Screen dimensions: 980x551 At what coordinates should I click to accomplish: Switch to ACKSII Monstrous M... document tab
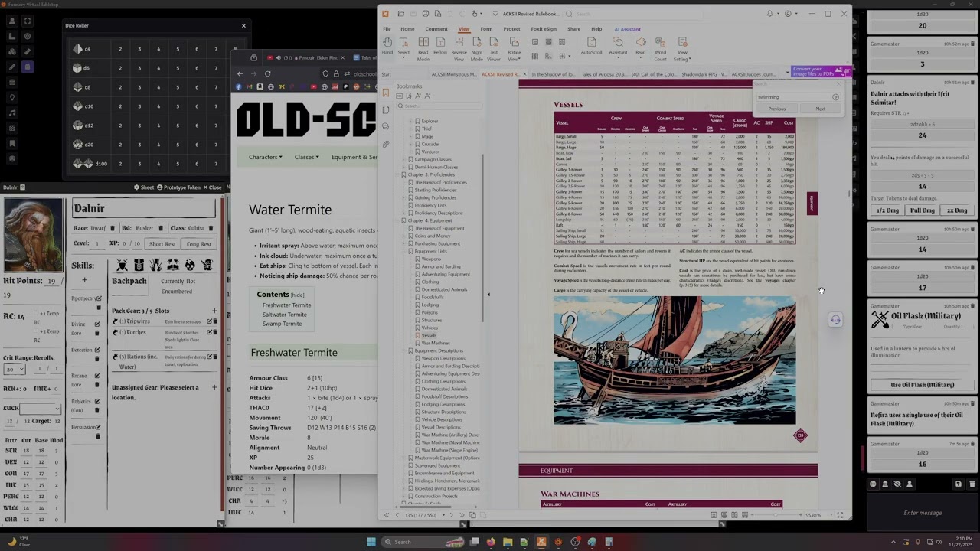454,74
